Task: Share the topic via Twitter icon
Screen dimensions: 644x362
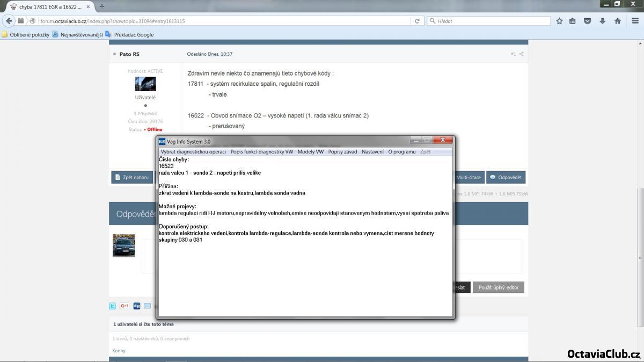Action: [112, 306]
